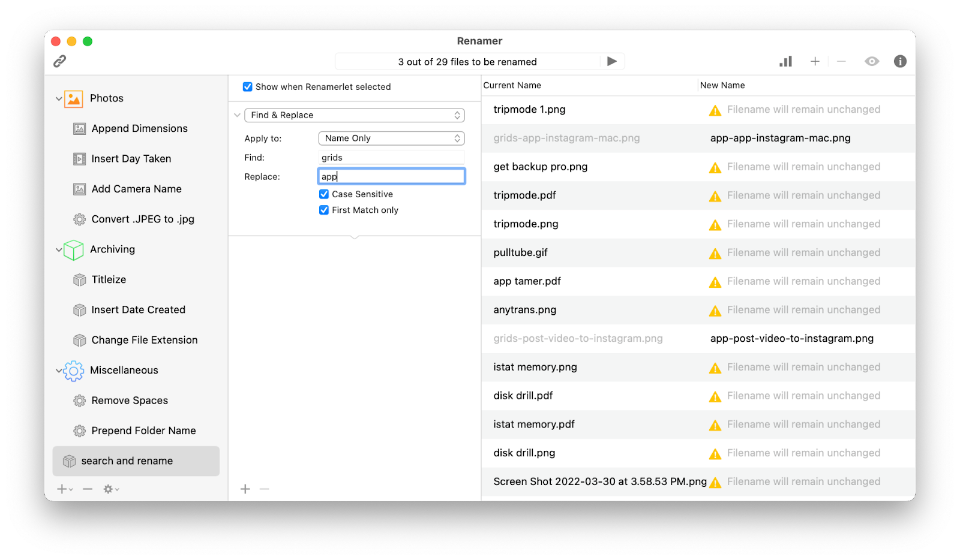This screenshot has width=960, height=560.
Task: Uncheck the Case Sensitive option
Action: (324, 194)
